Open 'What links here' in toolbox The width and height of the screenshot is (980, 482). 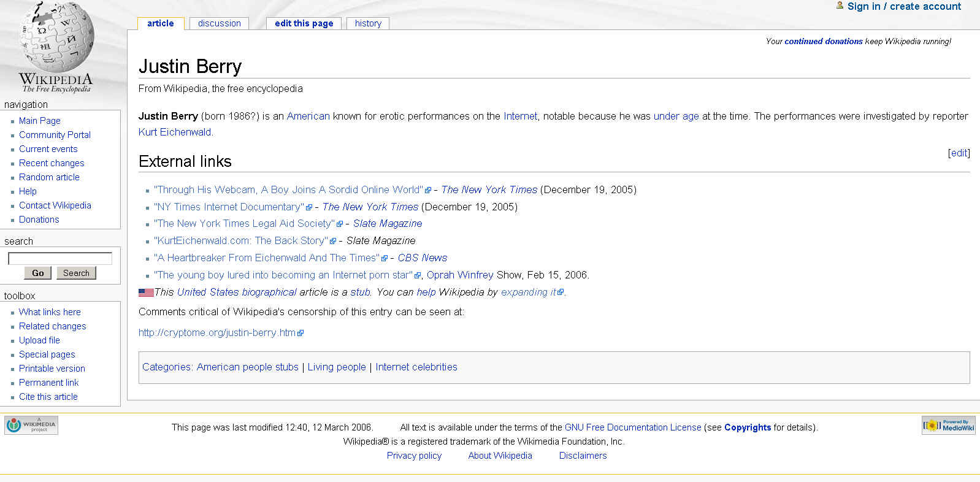[50, 312]
